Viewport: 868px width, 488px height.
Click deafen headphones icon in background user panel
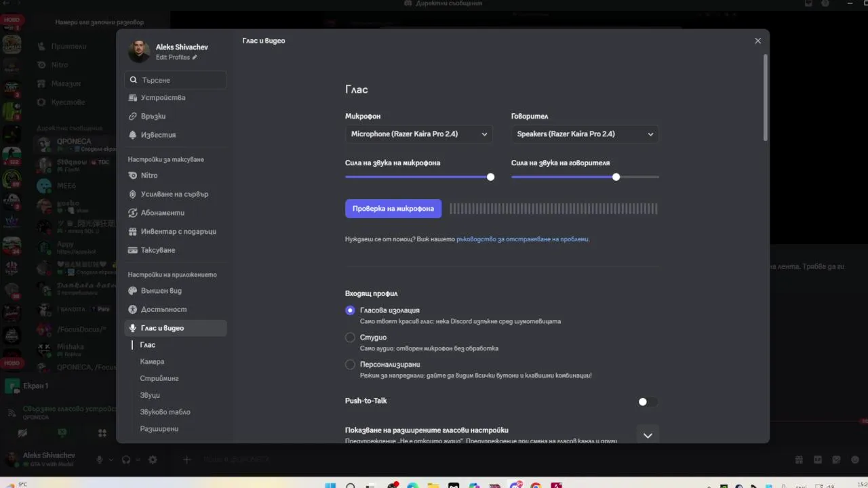(x=125, y=460)
